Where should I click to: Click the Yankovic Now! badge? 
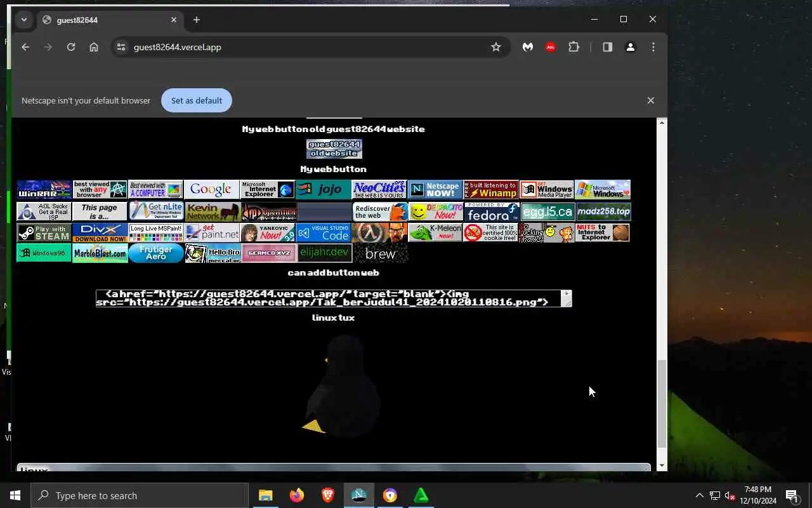pyautogui.click(x=267, y=233)
